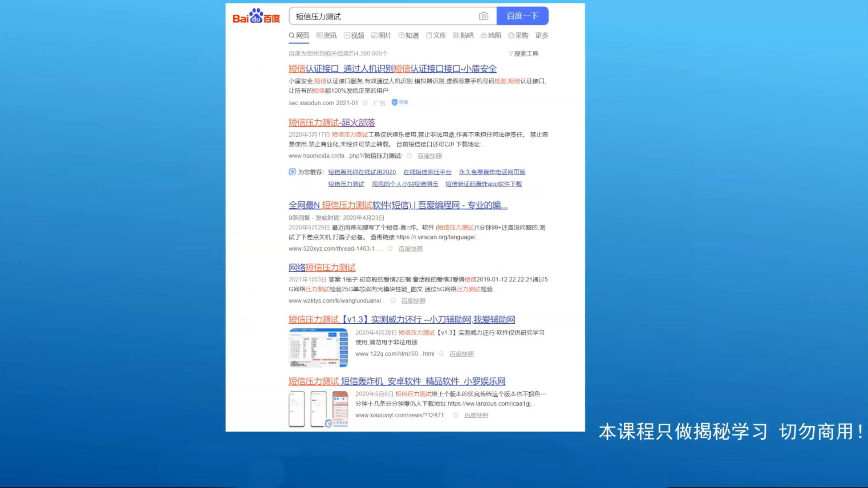Open the recommended 短信压力测试 suggestion link
Viewport: 868px width, 488px height.
point(346,184)
